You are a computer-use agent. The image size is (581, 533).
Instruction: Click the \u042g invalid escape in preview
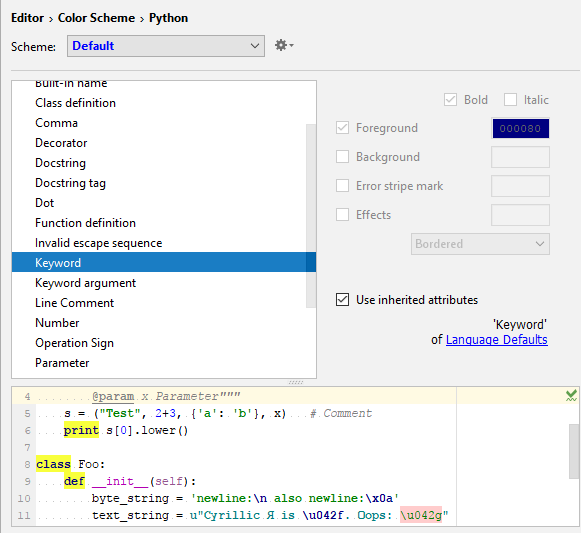421,515
